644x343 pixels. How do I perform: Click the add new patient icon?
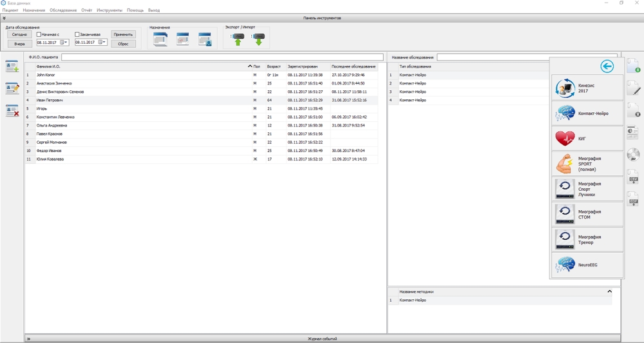pyautogui.click(x=12, y=66)
